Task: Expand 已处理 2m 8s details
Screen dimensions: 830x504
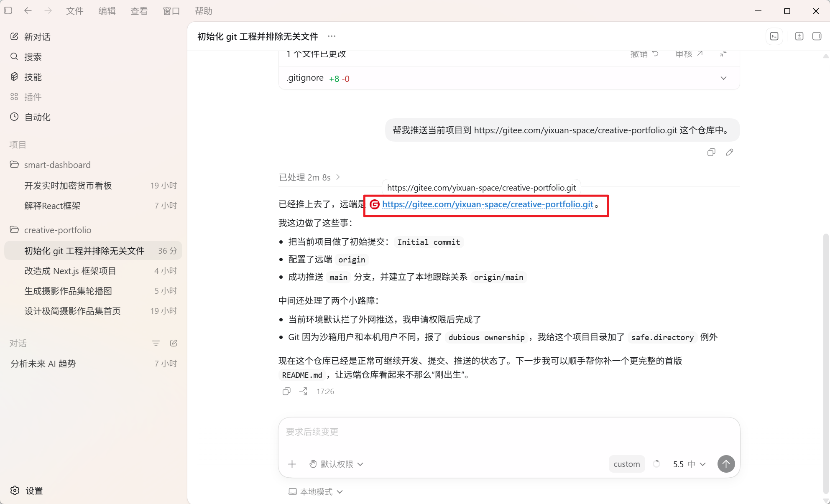Action: 309,177
